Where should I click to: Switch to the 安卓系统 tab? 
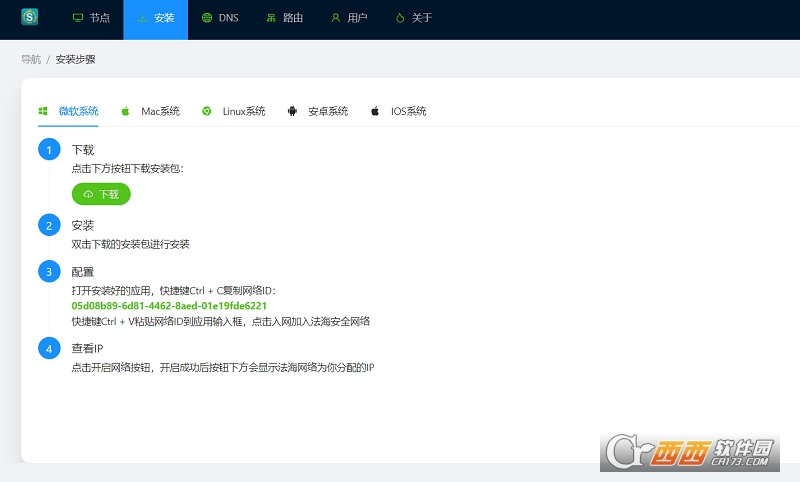[x=317, y=111]
